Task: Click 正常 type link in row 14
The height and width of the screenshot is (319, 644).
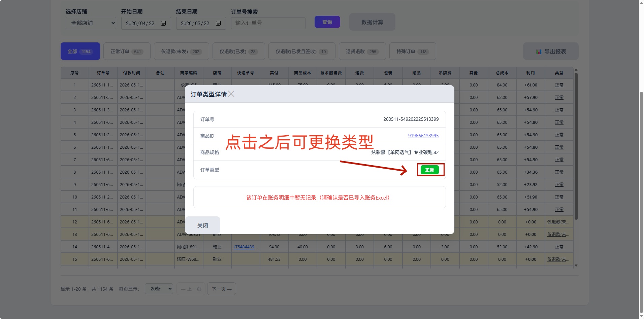Action: 559,247
